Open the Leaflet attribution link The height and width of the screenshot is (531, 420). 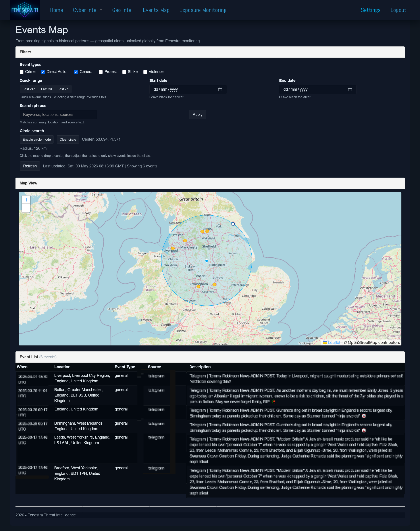coord(334,343)
